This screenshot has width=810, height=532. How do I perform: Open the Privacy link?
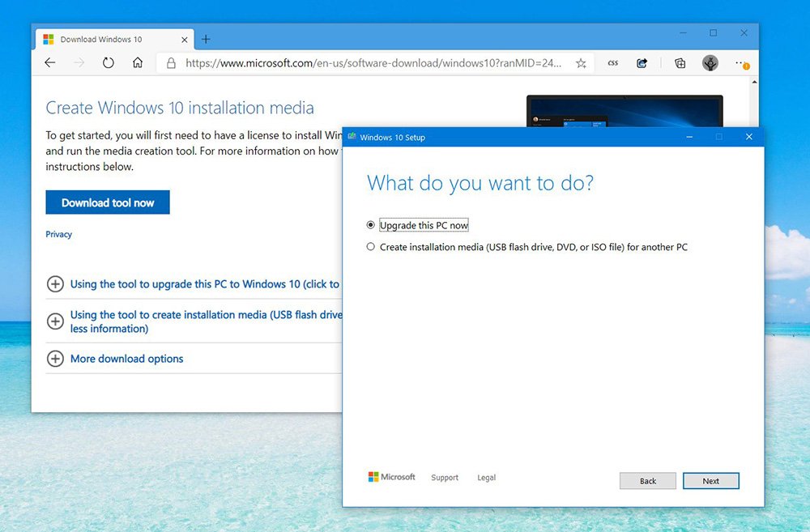click(58, 234)
